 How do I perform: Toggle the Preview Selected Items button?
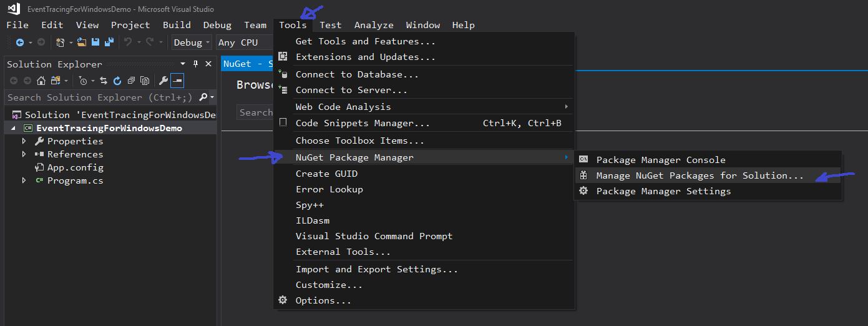(x=177, y=81)
